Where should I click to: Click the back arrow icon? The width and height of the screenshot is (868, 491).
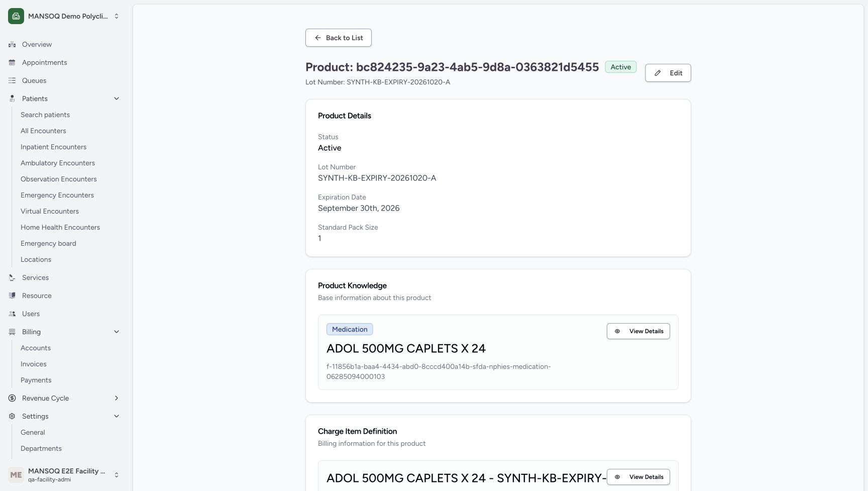[x=317, y=38]
